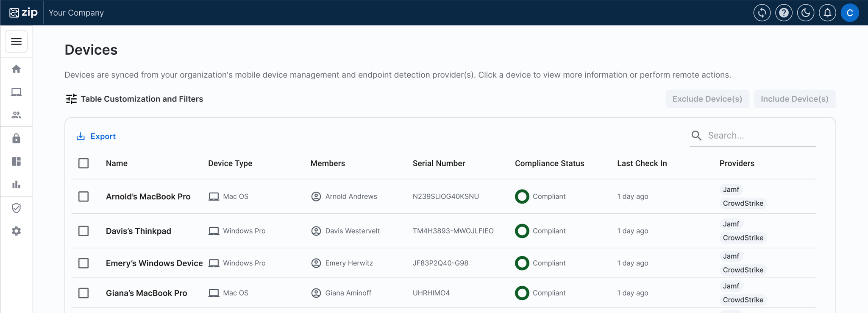The height and width of the screenshot is (313, 868).
Task: Open notifications bell icon
Action: pos(827,13)
